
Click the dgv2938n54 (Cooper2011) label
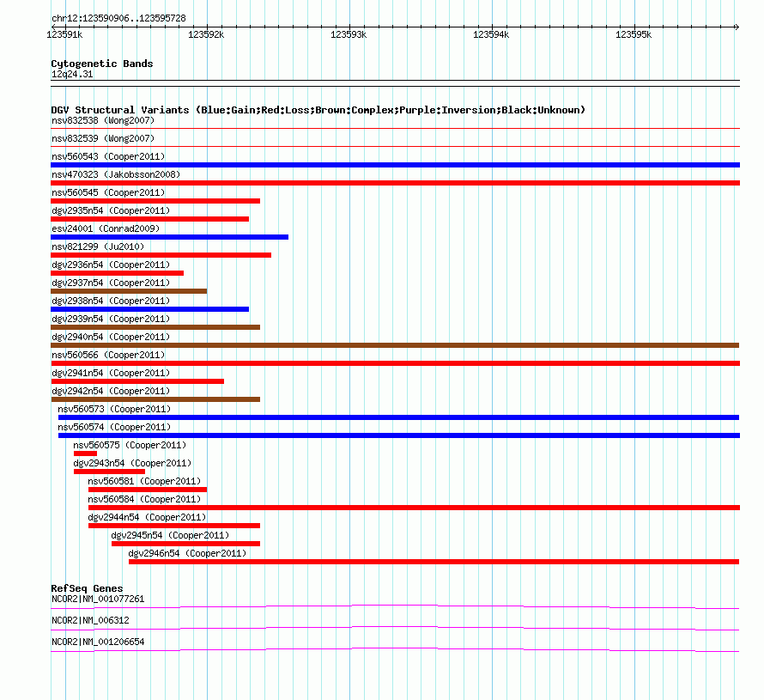(x=111, y=301)
